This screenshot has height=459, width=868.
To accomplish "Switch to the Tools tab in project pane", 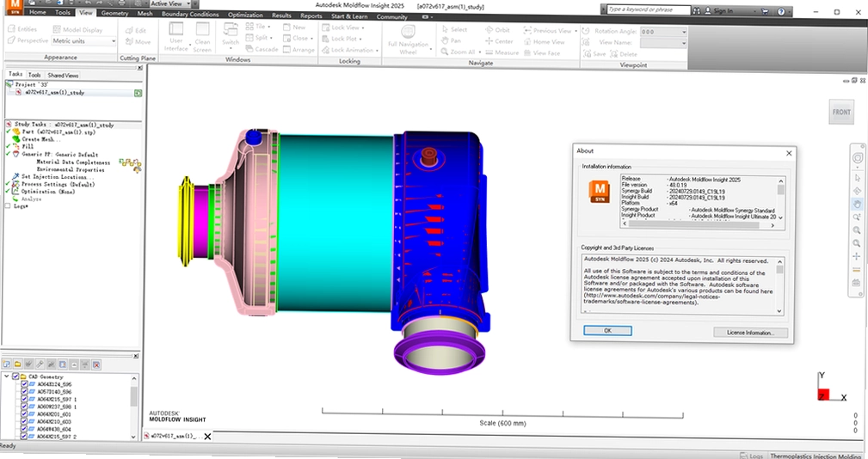I will coord(34,75).
